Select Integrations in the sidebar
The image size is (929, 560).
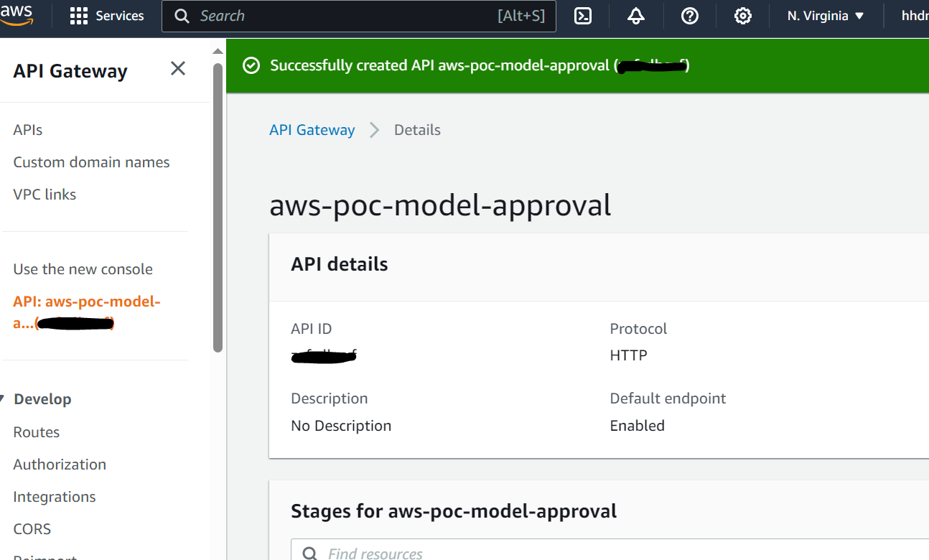pyautogui.click(x=54, y=496)
